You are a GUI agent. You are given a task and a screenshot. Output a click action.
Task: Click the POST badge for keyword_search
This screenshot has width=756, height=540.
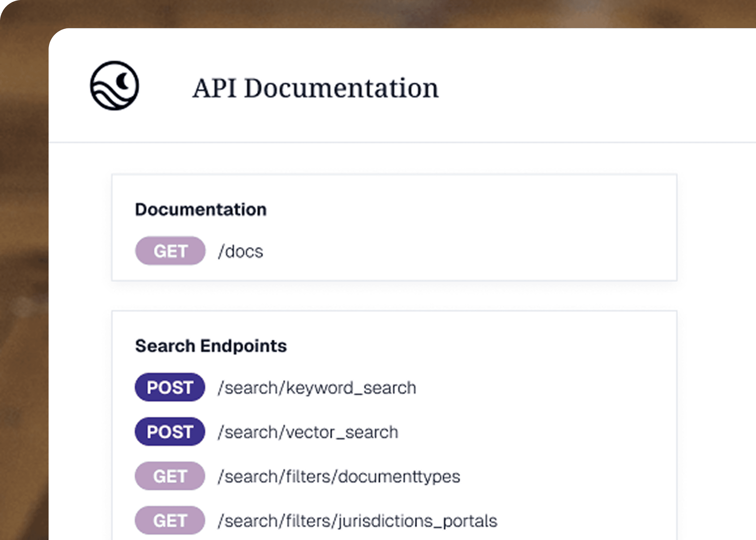coord(170,387)
